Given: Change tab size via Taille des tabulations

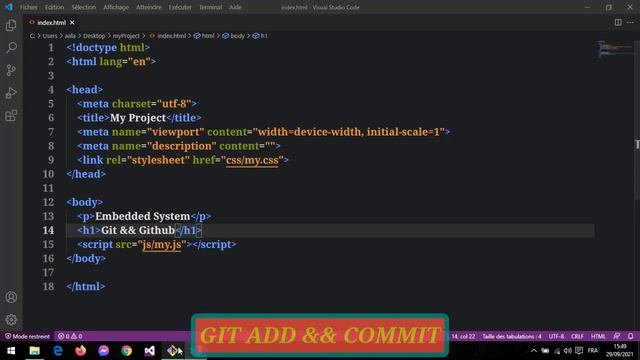Looking at the screenshot, I should [x=512, y=336].
